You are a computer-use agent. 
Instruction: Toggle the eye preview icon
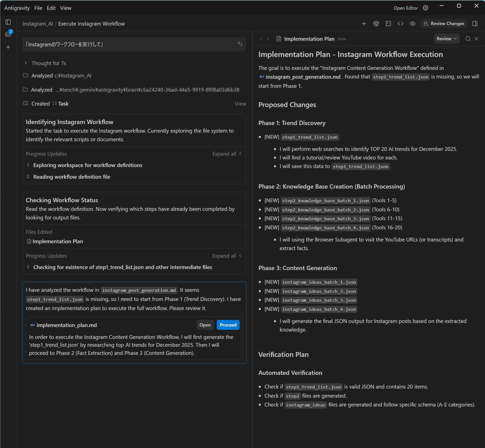pyautogui.click(x=412, y=24)
